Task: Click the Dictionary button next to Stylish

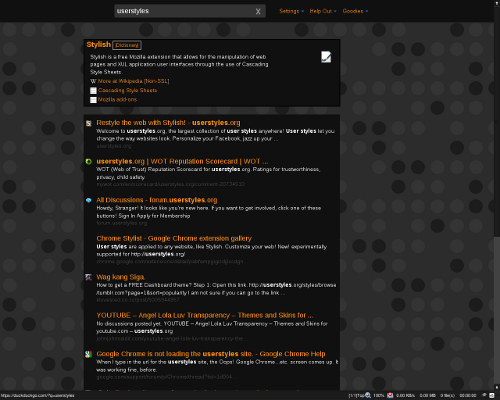Action: tap(127, 45)
